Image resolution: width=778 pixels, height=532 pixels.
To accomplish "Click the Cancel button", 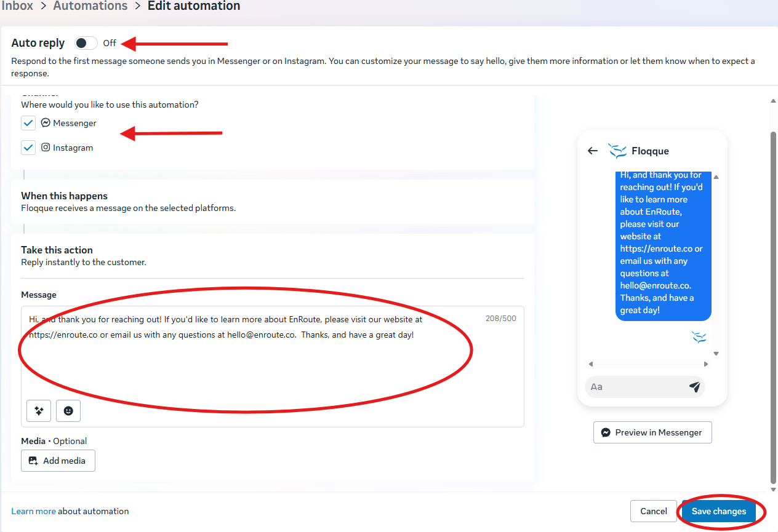I will coord(654,511).
